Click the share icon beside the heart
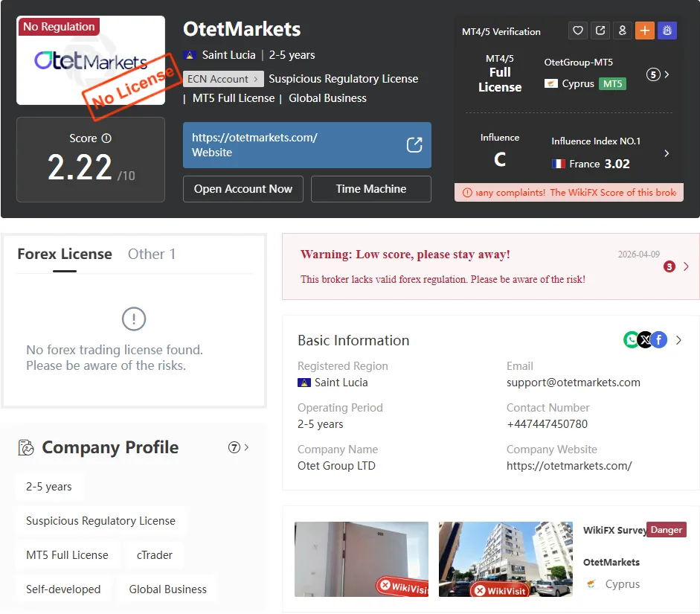Viewport: 700px width, 614px height. (x=600, y=31)
